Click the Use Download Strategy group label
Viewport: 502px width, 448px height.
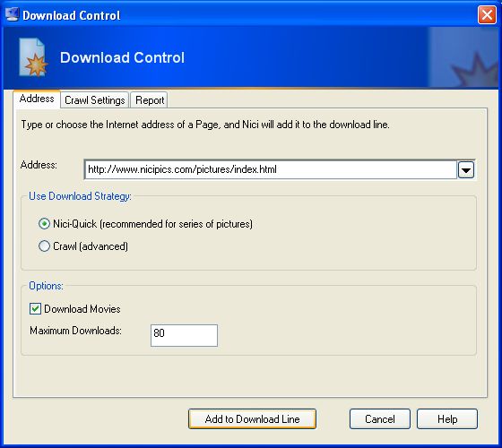[80, 196]
